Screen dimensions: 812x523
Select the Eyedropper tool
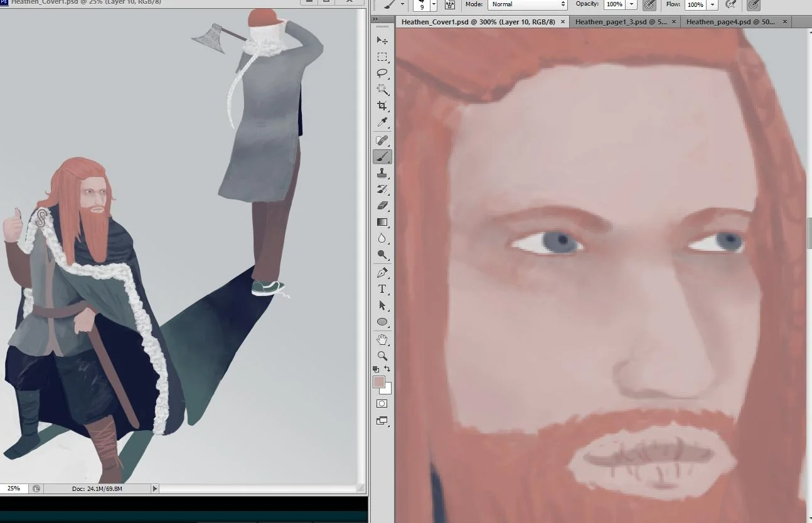[382, 122]
